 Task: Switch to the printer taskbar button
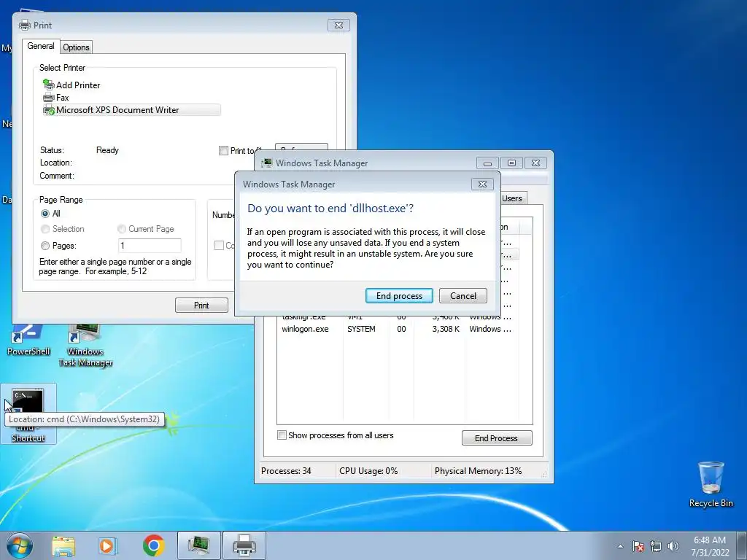[244, 545]
